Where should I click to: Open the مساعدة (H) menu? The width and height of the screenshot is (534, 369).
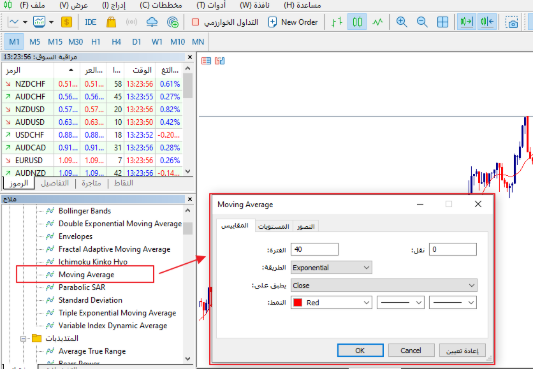click(302, 5)
